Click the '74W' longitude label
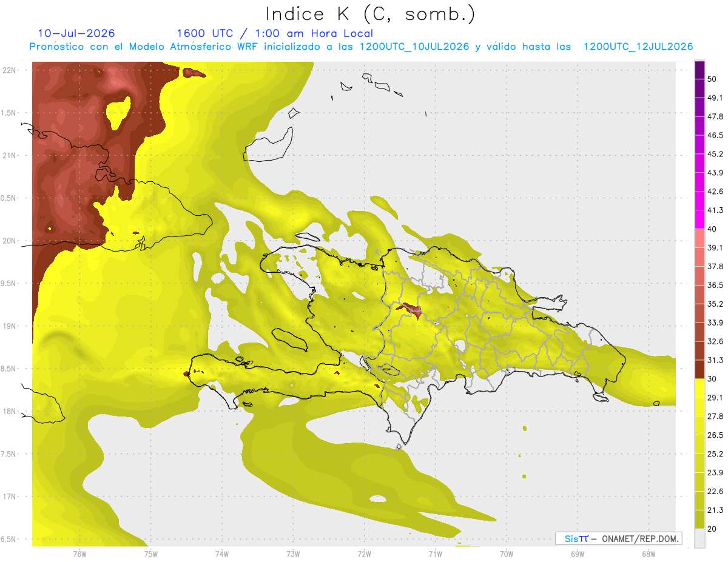The height and width of the screenshot is (562, 728). pyautogui.click(x=221, y=554)
